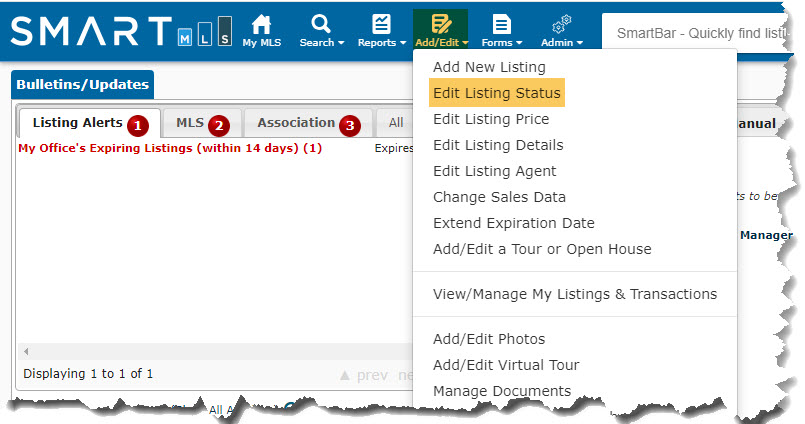The width and height of the screenshot is (805, 424).
Task: Switch to the Association tab
Action: pyautogui.click(x=308, y=124)
